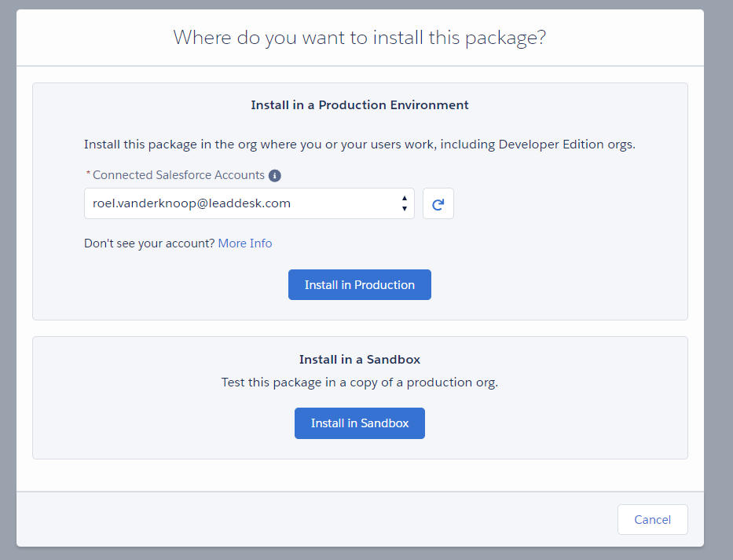This screenshot has width=733, height=560.
Task: Open the More Info link
Action: 245,243
